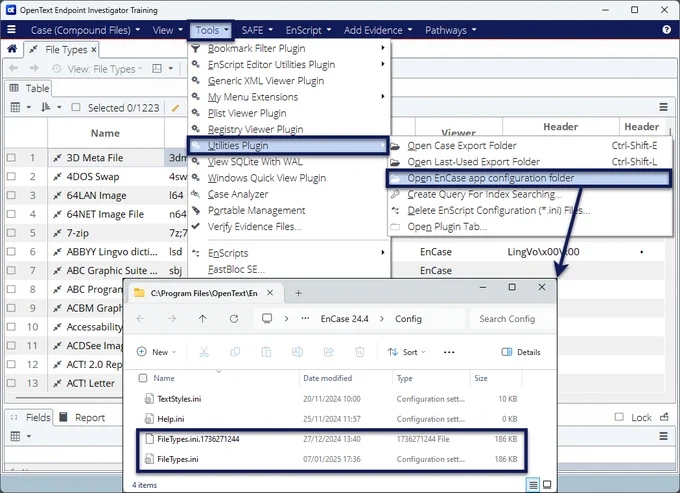Click Explorer up-directory arrow
Image resolution: width=680 pixels, height=493 pixels.
(203, 319)
